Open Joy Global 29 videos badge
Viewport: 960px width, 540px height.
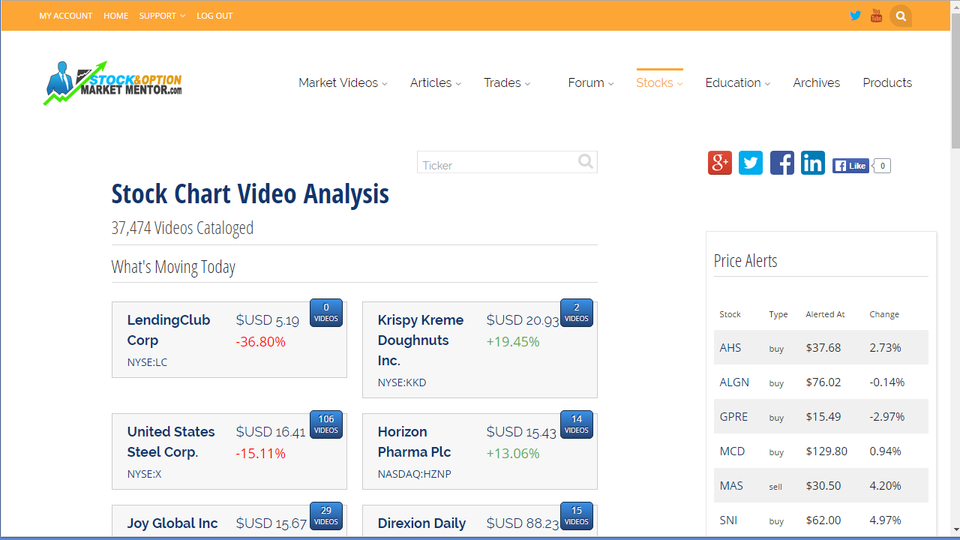[326, 516]
